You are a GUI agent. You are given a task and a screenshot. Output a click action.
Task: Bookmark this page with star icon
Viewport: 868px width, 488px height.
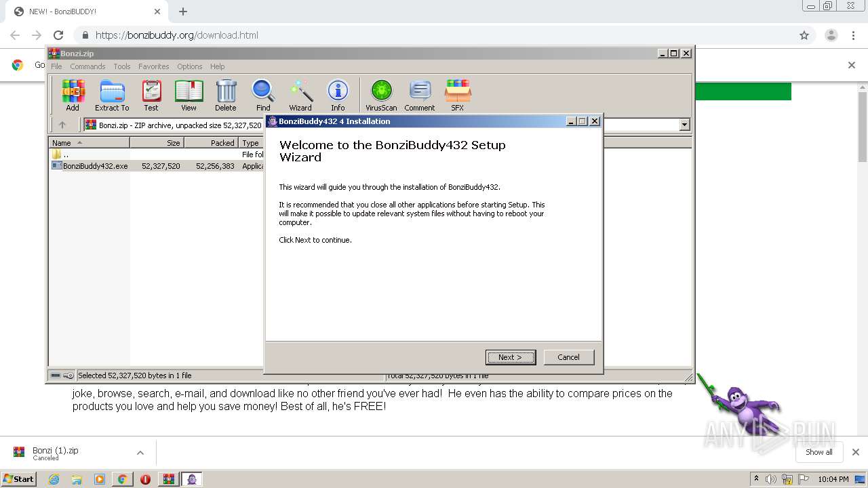tap(804, 35)
